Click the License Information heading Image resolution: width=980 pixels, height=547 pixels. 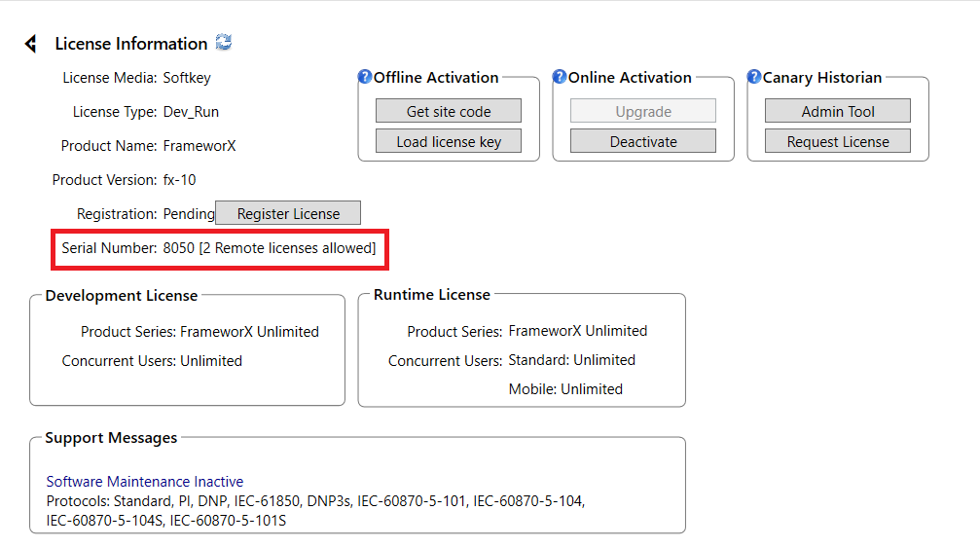coord(130,44)
